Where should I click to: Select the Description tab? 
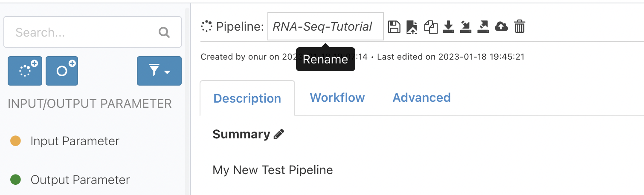(x=247, y=98)
